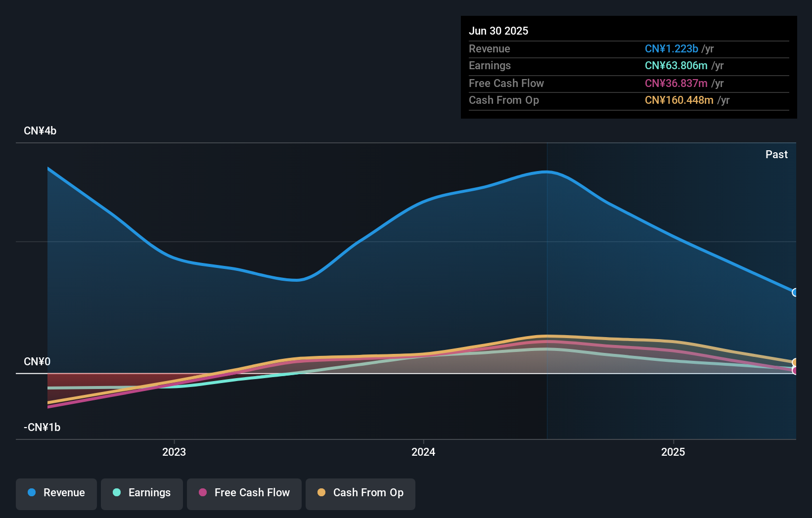Click the Jun 30 2025 tooltip date

coord(498,31)
